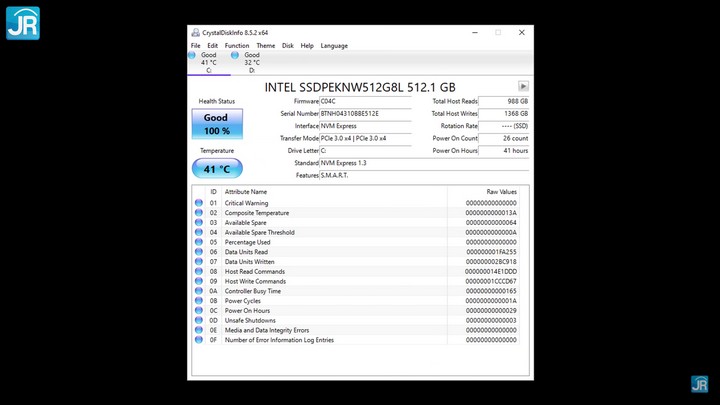Switch to the D: drive tab
The height and width of the screenshot is (405, 720).
251,62
